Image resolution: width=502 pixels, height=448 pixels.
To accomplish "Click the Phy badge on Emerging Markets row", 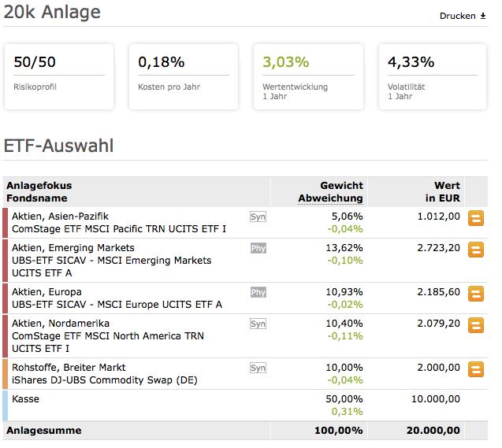I will pos(258,248).
